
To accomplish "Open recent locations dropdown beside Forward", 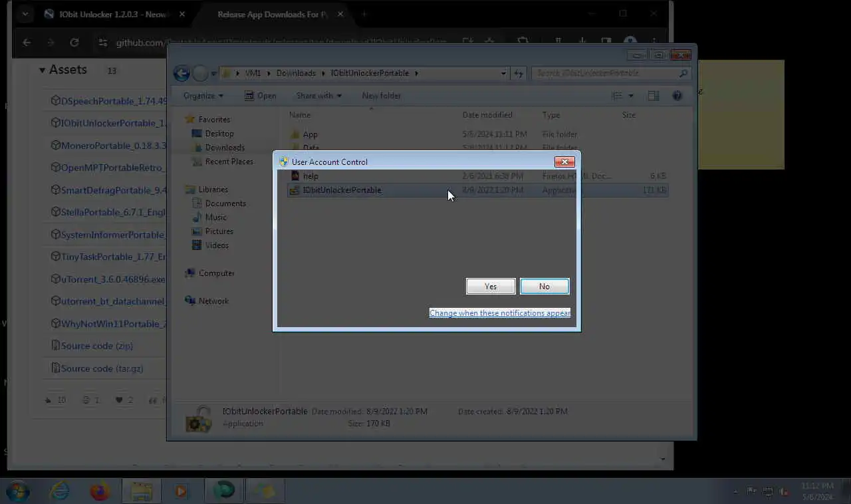I will (x=213, y=73).
